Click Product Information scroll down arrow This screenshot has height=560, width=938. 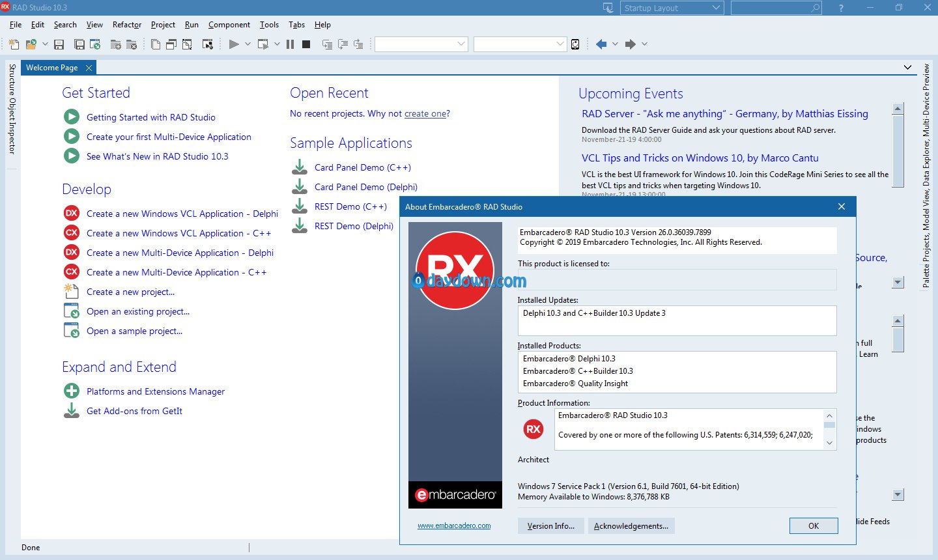tap(829, 443)
